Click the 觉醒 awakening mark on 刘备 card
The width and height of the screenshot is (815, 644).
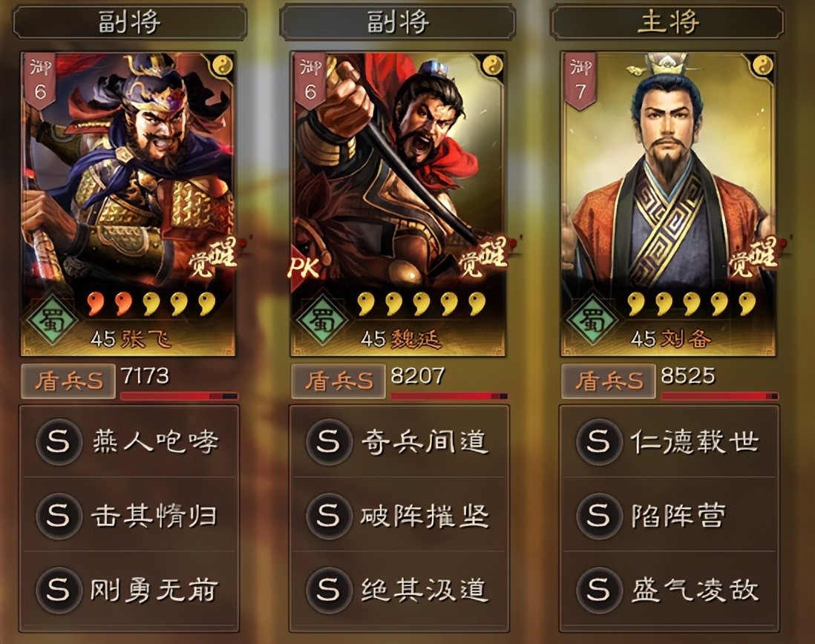[752, 258]
